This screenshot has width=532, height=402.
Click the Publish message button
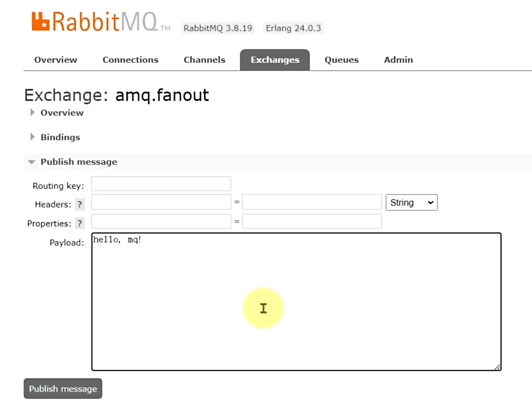pyautogui.click(x=63, y=389)
